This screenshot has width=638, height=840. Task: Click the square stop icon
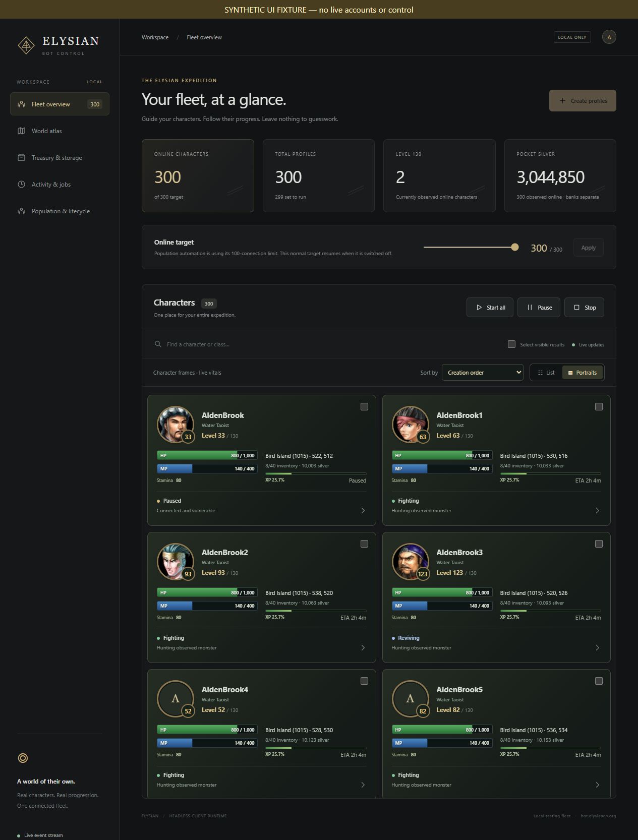tap(576, 308)
